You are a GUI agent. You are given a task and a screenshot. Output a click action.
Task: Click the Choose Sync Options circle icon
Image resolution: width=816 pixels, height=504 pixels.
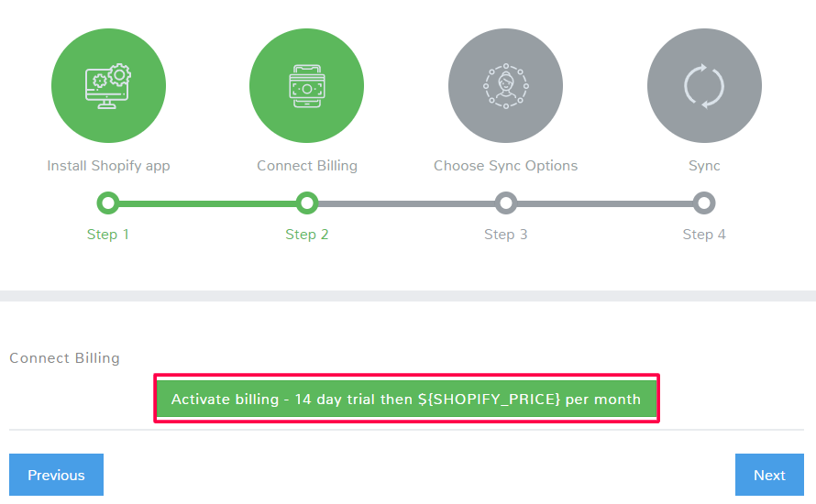(x=505, y=86)
